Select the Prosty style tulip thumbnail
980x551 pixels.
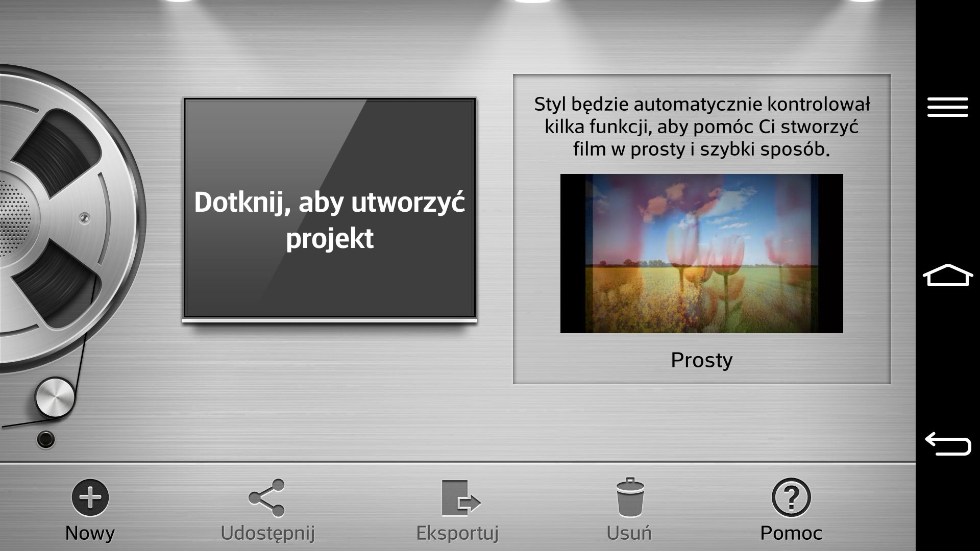pos(701,254)
